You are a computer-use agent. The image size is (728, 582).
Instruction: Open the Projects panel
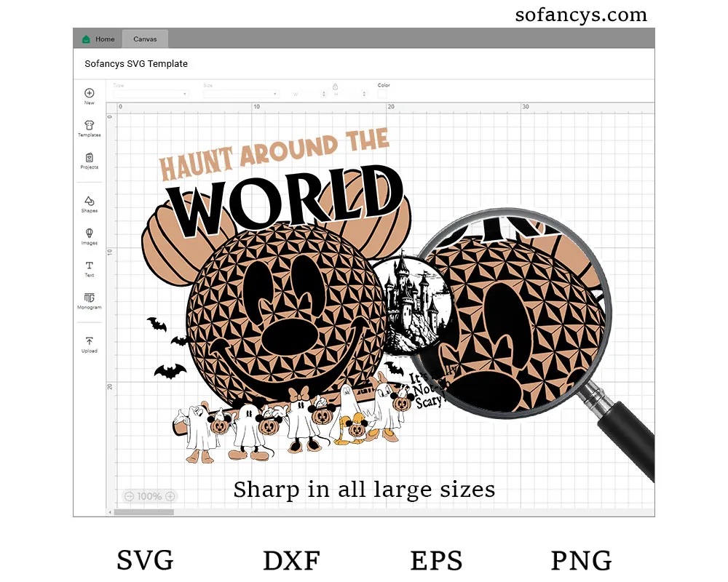point(89,161)
